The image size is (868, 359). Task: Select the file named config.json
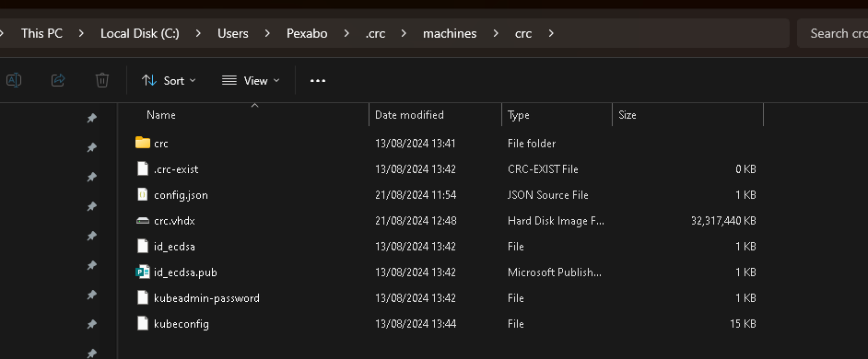(x=181, y=195)
